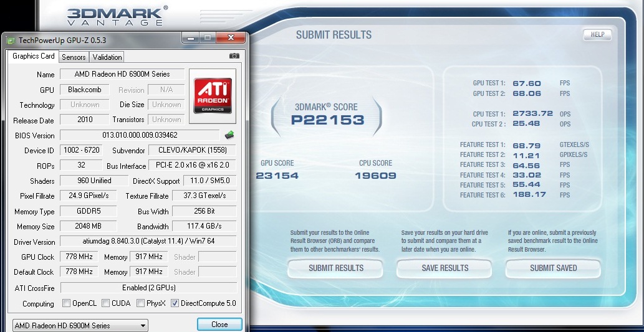Screen dimensions: 644x332
Task: Click the Subvendor field CLEVO/KAPOK
Action: pos(192,150)
